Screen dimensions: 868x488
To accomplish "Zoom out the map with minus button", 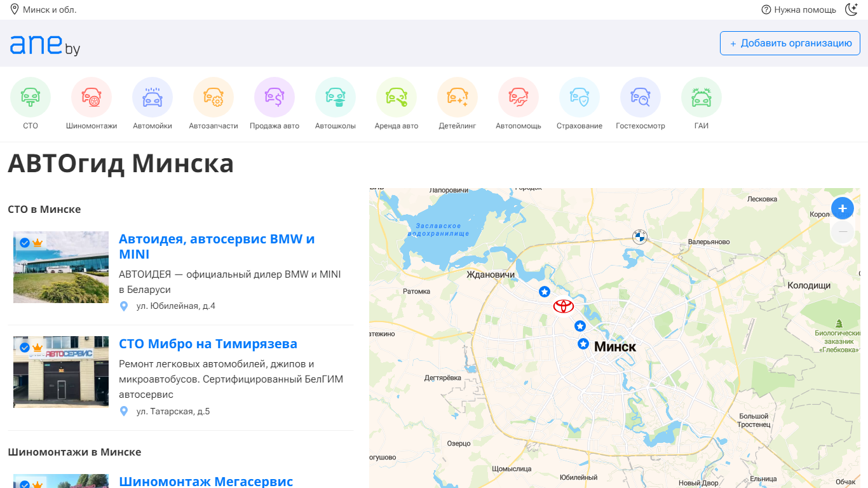I will (x=843, y=233).
